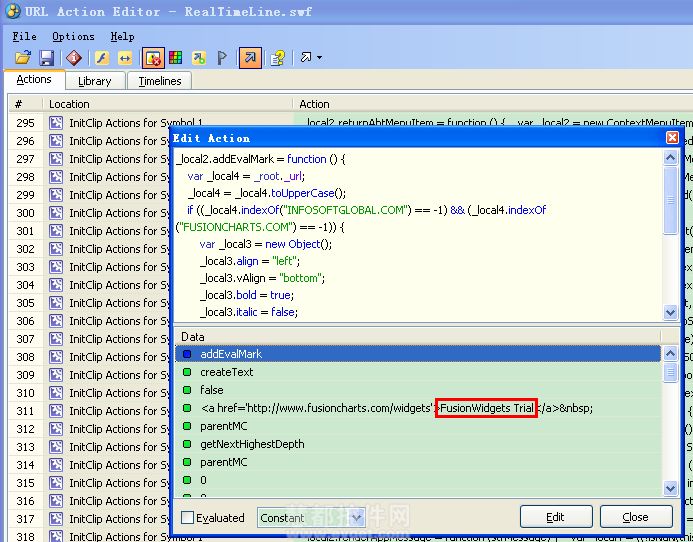The height and width of the screenshot is (542, 693).
Task: Click the Data list scroll up arrow
Action: tap(670, 354)
